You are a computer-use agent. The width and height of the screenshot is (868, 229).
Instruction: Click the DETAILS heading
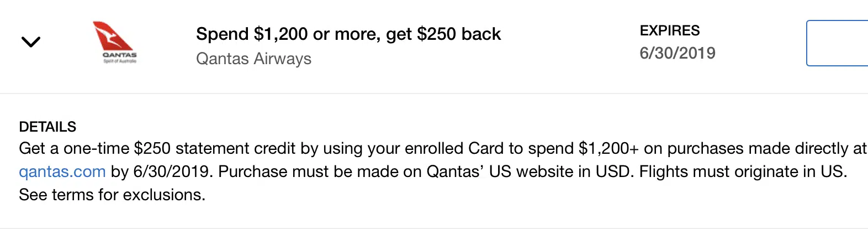click(47, 127)
